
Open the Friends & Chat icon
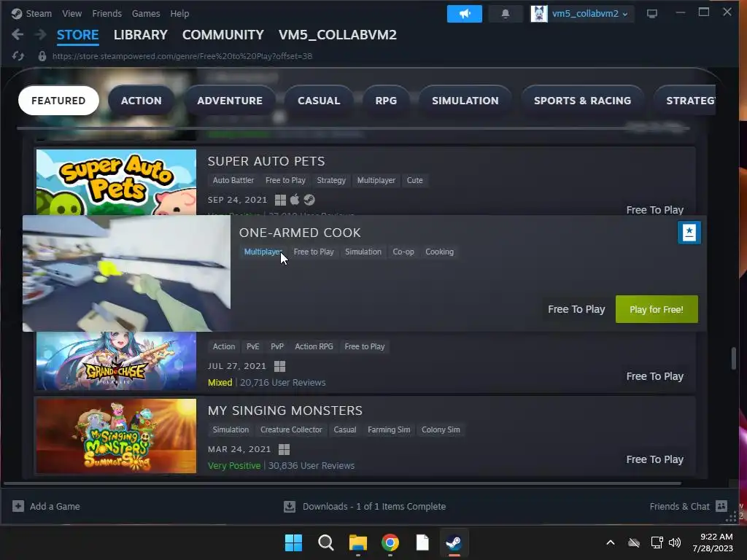coord(721,506)
